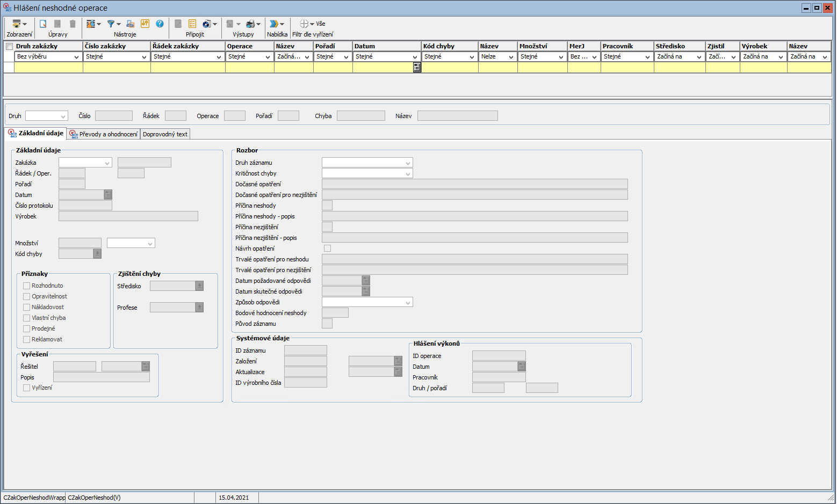The image size is (837, 504).
Task: Click the Pracovník column header
Action: point(618,46)
